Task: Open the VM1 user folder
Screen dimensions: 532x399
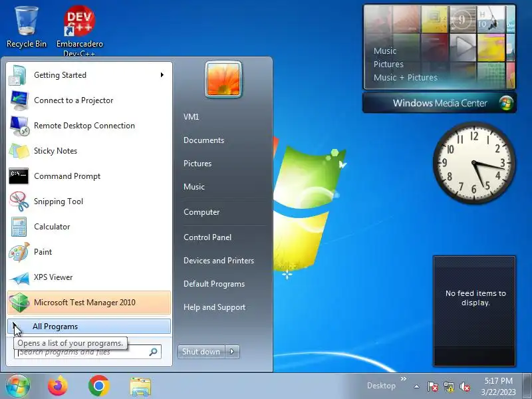Action: pos(191,117)
